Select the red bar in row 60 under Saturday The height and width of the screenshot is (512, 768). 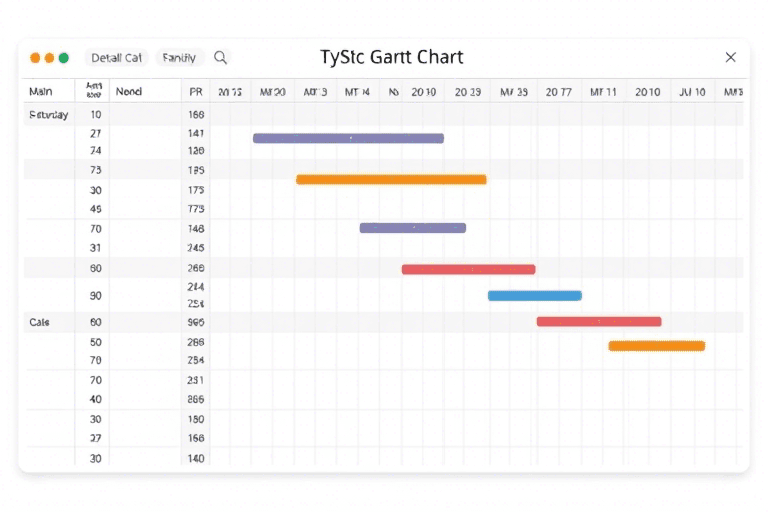468,269
